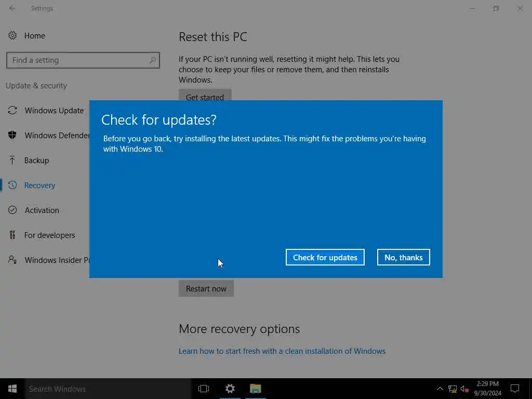Click the Check for updates? dialog heading

pyautogui.click(x=159, y=120)
